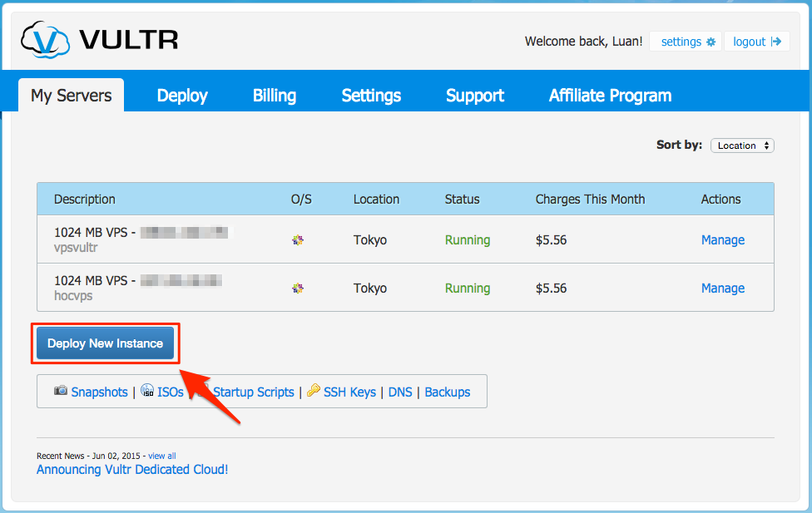Open the Billing tab
The height and width of the screenshot is (513, 812).
(275, 96)
